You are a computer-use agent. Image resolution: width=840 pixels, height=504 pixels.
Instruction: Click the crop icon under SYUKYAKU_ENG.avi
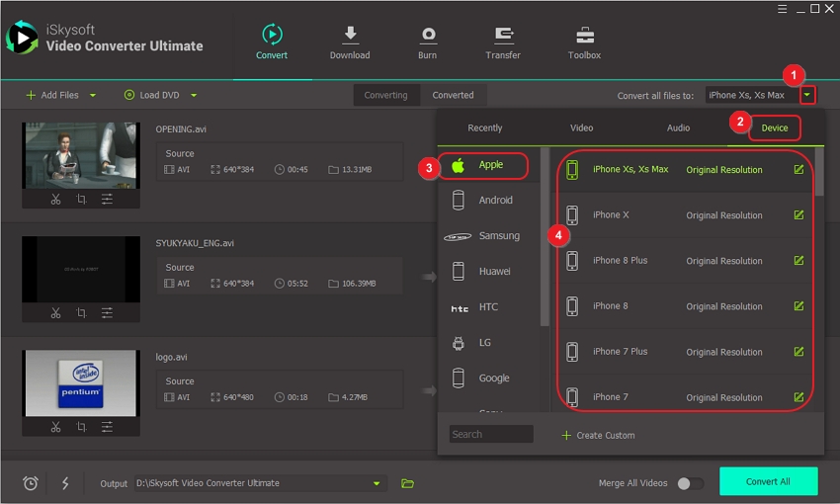[81, 313]
